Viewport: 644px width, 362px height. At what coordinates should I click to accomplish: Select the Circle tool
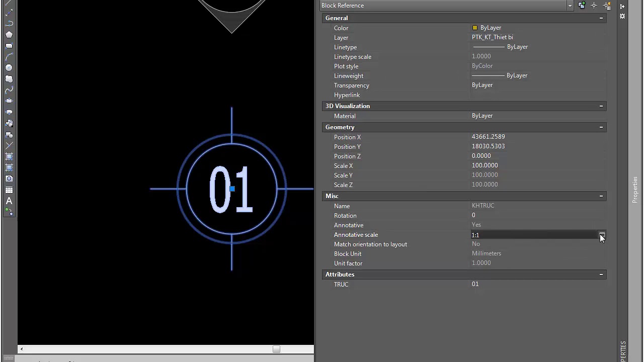click(9, 68)
